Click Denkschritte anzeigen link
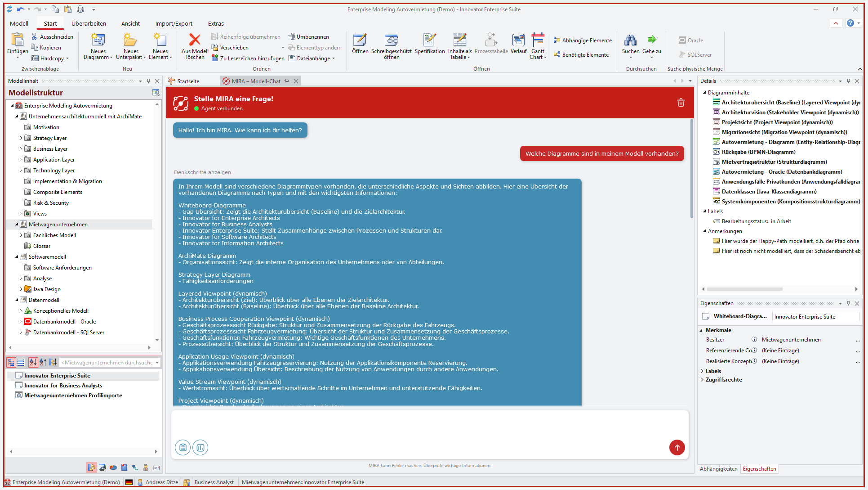This screenshot has height=490, width=868. coord(202,172)
